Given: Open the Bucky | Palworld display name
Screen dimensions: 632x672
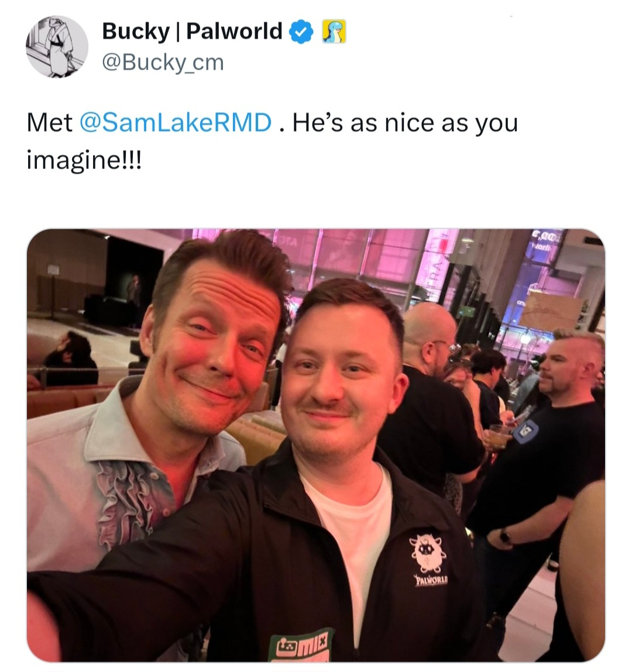Looking at the screenshot, I should [x=192, y=31].
